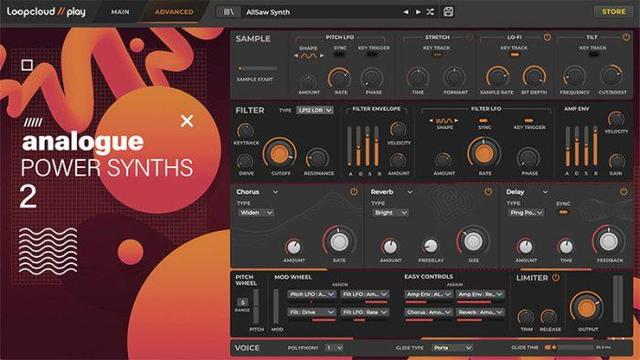This screenshot has height=360, width=640.
Task: Click the Pitch Wheel range value field
Action: [242, 302]
